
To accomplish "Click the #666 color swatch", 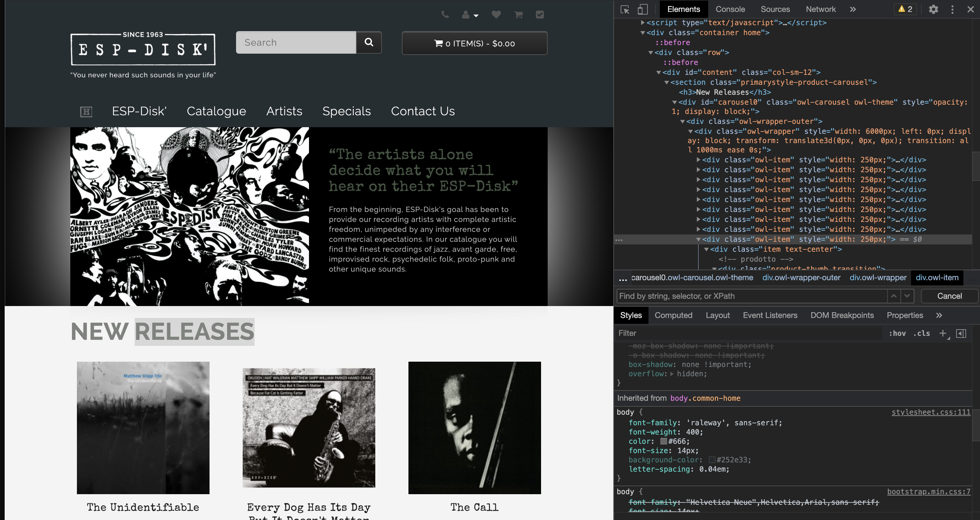I will coord(663,441).
